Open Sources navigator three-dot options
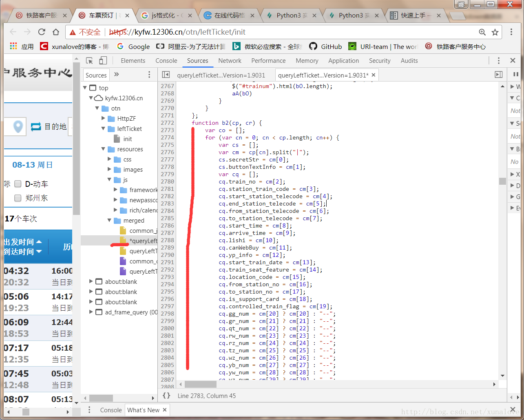Screen dimensions: 524x420 click(x=149, y=75)
